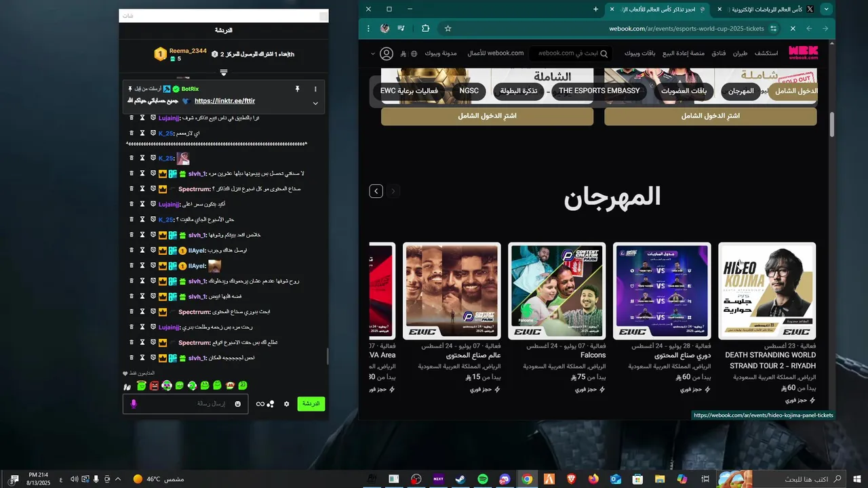This screenshot has width=868, height=488.
Task: Select المهرجان category pill
Action: click(741, 91)
